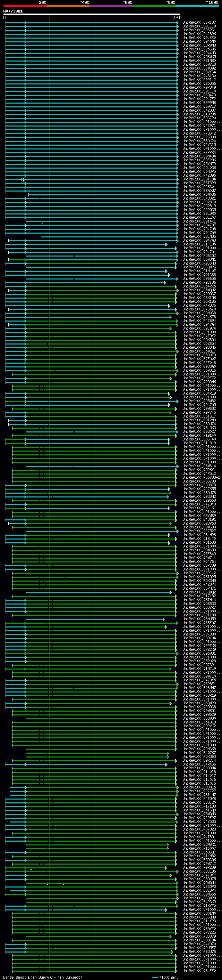Select the UniRef100_Q43130 label
Viewport: 222px width, 980px height.
[x=199, y=76]
